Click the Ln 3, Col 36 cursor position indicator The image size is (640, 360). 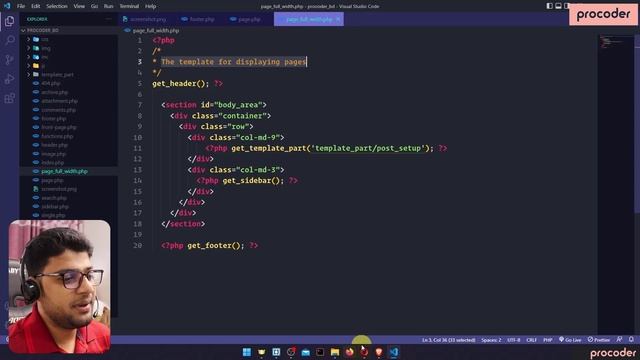click(x=449, y=340)
